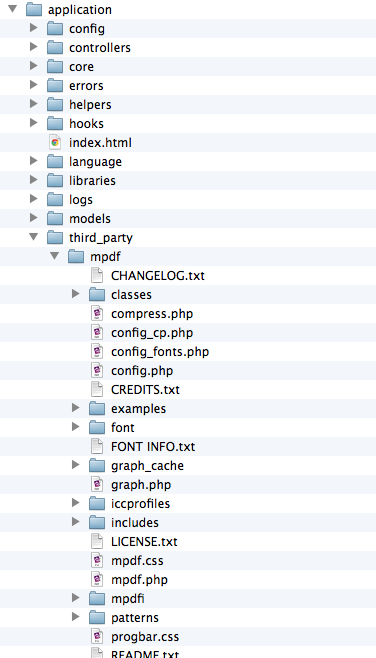
Task: Expand the patterns folder arrow
Action: (x=76, y=616)
